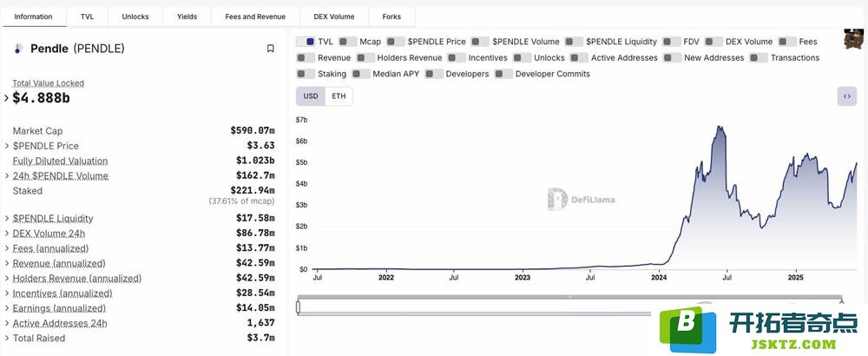Click the $7b label on chart y-axis
868x356 pixels.
[x=302, y=120]
